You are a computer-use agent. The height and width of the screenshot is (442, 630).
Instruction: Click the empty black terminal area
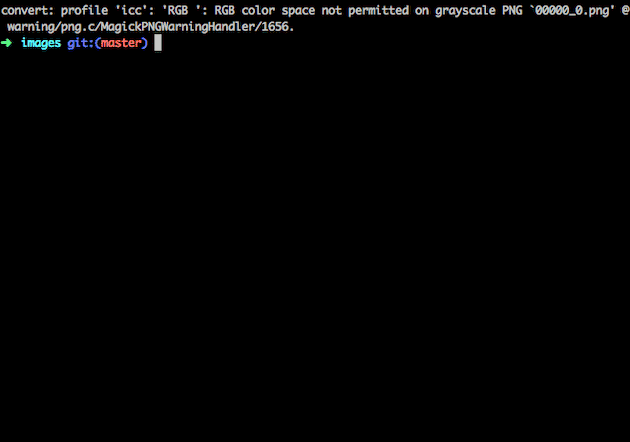point(315,241)
